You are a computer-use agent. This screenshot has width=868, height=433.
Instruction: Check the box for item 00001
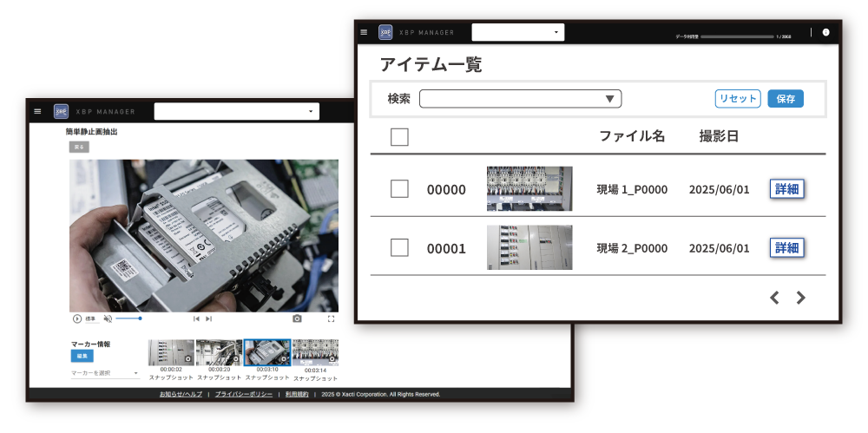coord(399,248)
